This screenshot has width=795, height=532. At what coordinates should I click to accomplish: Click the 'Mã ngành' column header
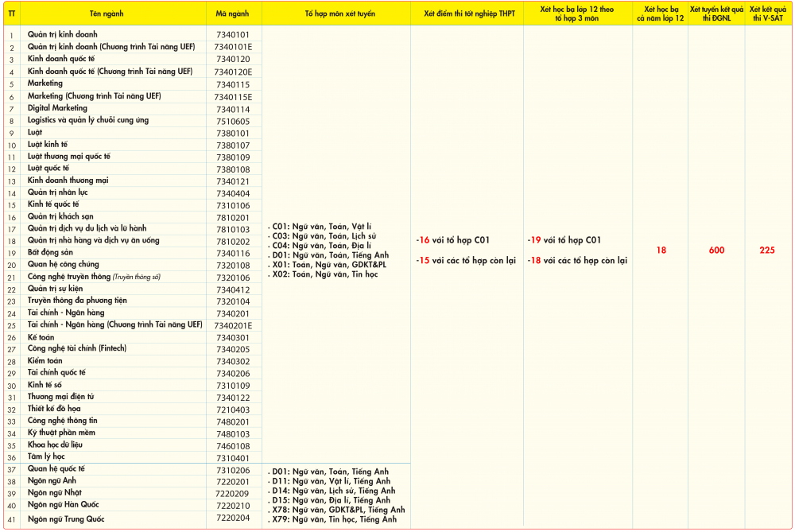pos(232,14)
